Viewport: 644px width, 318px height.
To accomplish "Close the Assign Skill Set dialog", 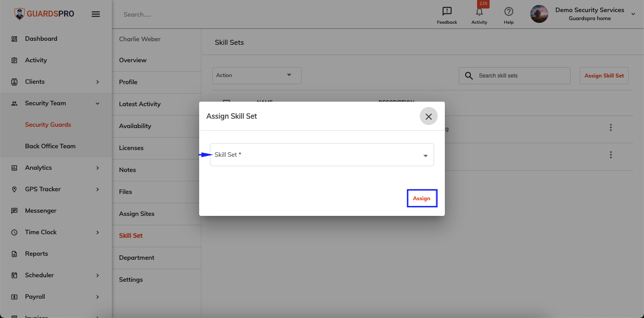I will pos(428,116).
